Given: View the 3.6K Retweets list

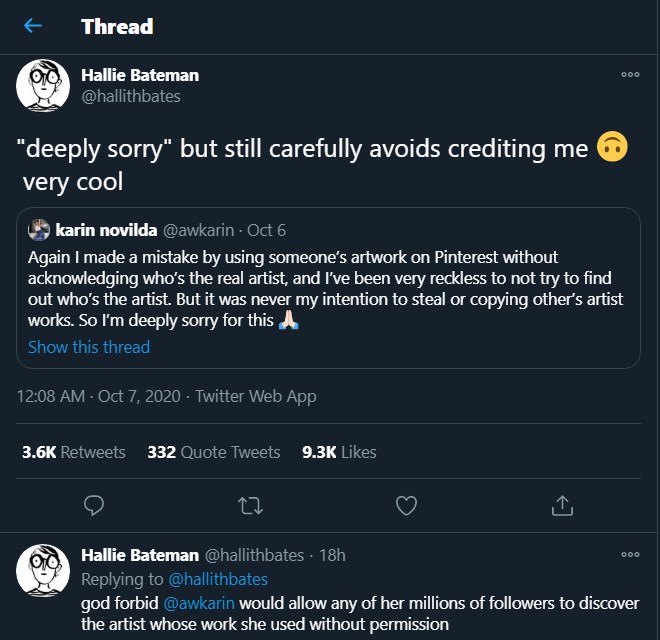Looking at the screenshot, I should coord(74,452).
